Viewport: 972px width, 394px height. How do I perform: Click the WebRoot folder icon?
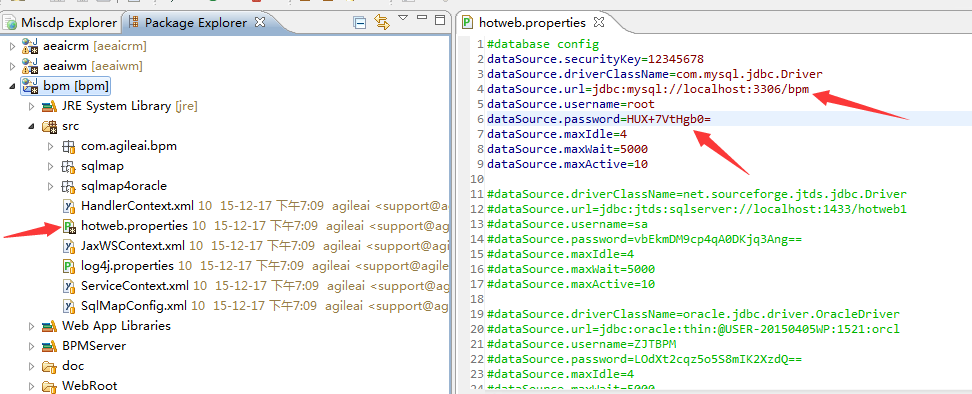[x=50, y=386]
